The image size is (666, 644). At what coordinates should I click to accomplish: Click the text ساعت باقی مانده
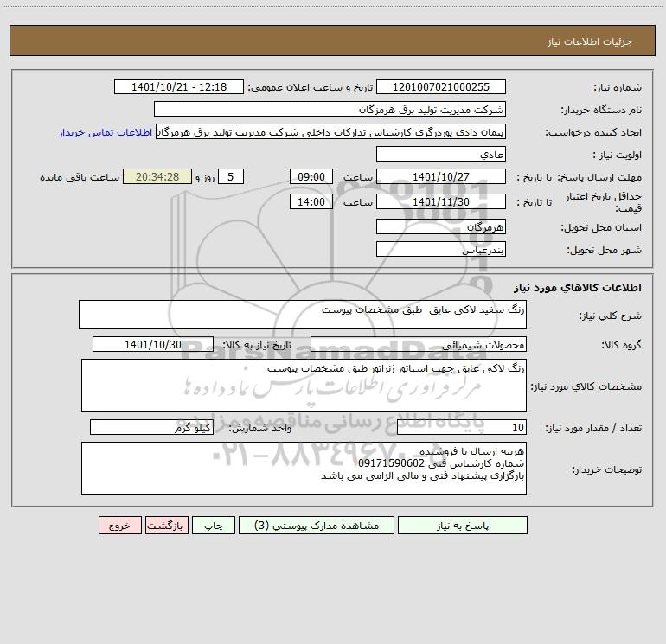pyautogui.click(x=80, y=177)
